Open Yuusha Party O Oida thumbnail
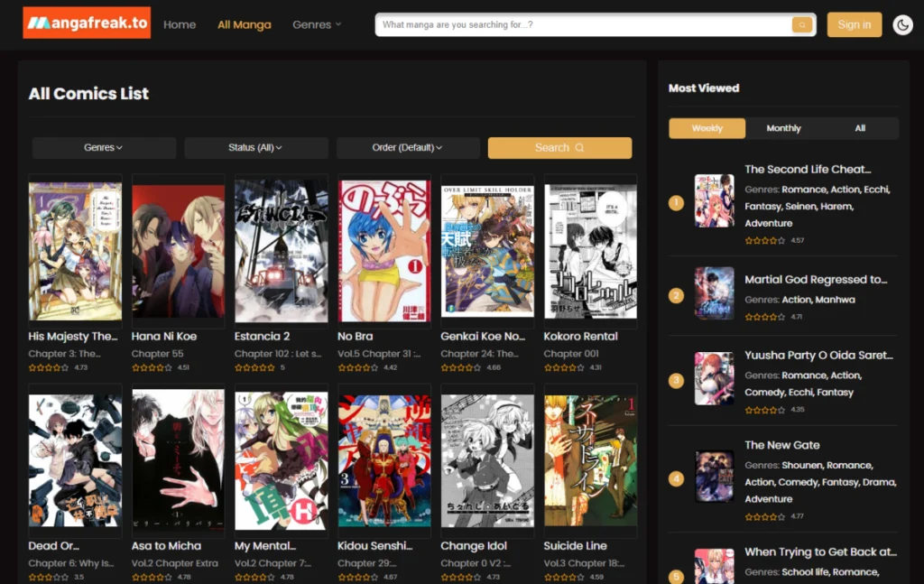924x584 pixels. [715, 378]
